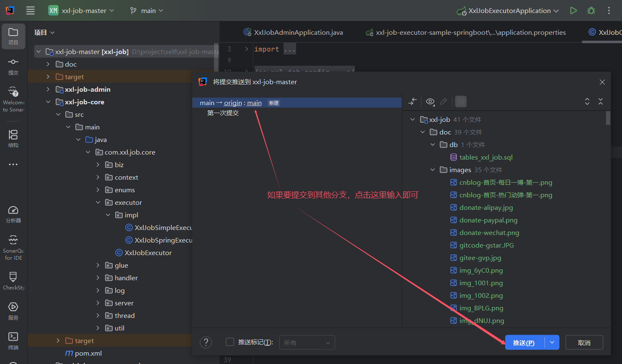Screen dimensions: 622x364
Task: Open the Commit tool window icon
Action: (x=13, y=66)
